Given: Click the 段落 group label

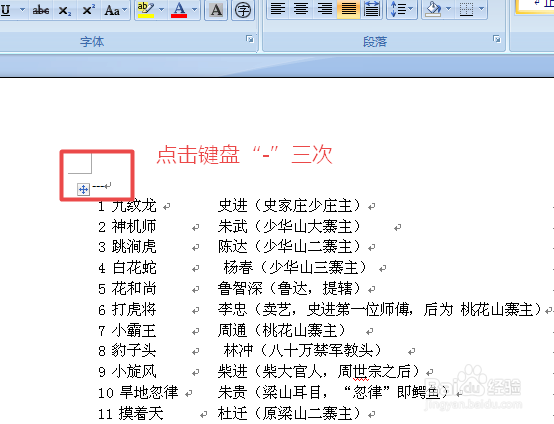Looking at the screenshot, I should pyautogui.click(x=375, y=42).
